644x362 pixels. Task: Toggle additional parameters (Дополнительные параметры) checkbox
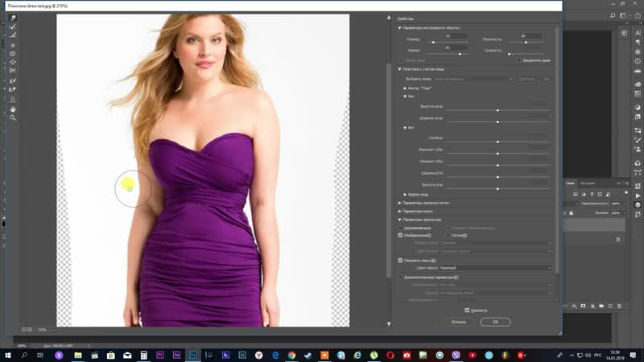(x=400, y=277)
